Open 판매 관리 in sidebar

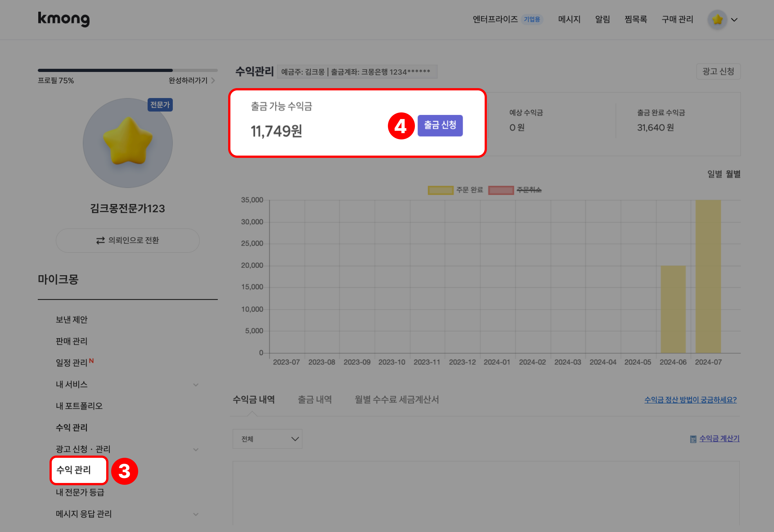click(71, 341)
